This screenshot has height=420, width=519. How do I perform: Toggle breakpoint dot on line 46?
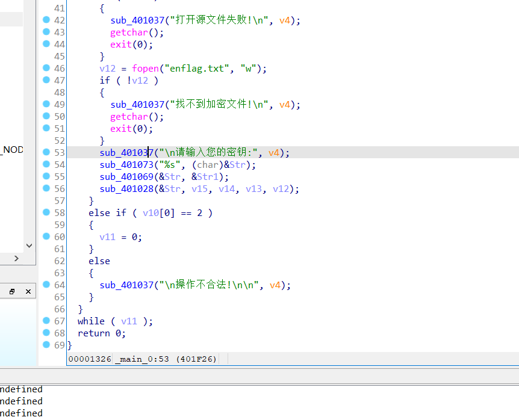tap(46, 68)
